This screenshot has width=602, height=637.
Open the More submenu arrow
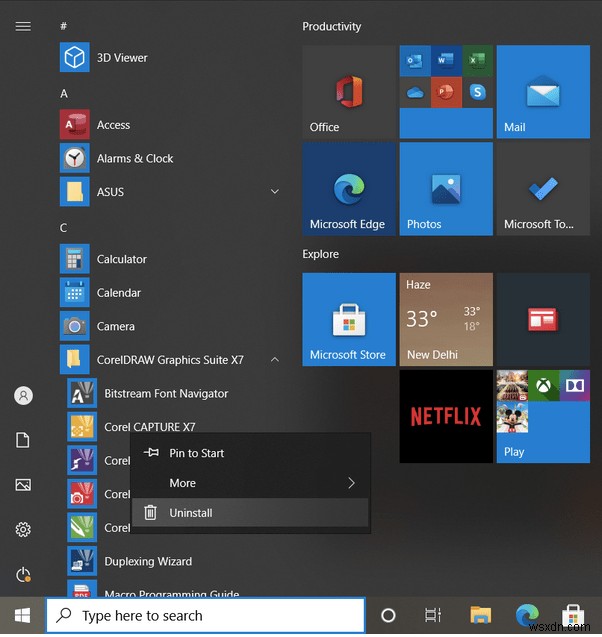coord(351,483)
